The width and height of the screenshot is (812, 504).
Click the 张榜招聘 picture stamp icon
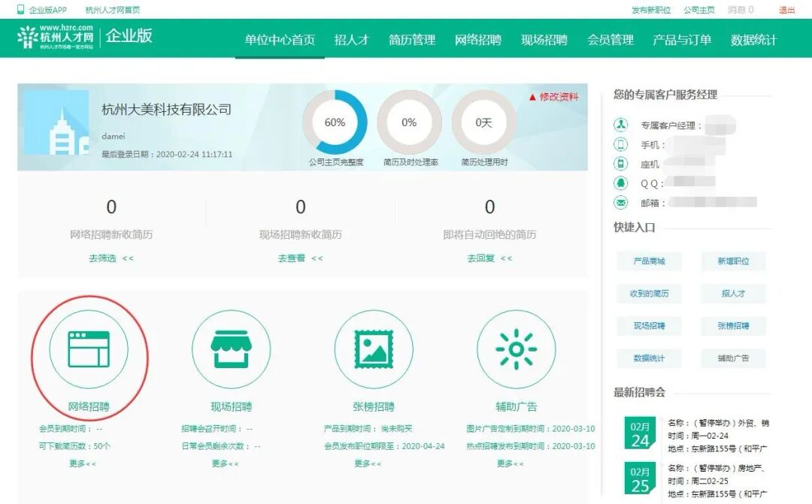374,349
